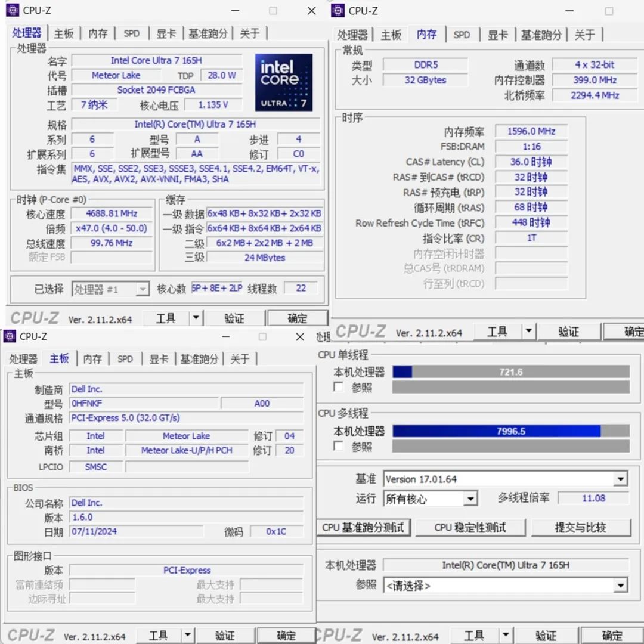Open 工具 dropdown arrow in processor window
This screenshot has height=644, width=644.
click(x=196, y=317)
